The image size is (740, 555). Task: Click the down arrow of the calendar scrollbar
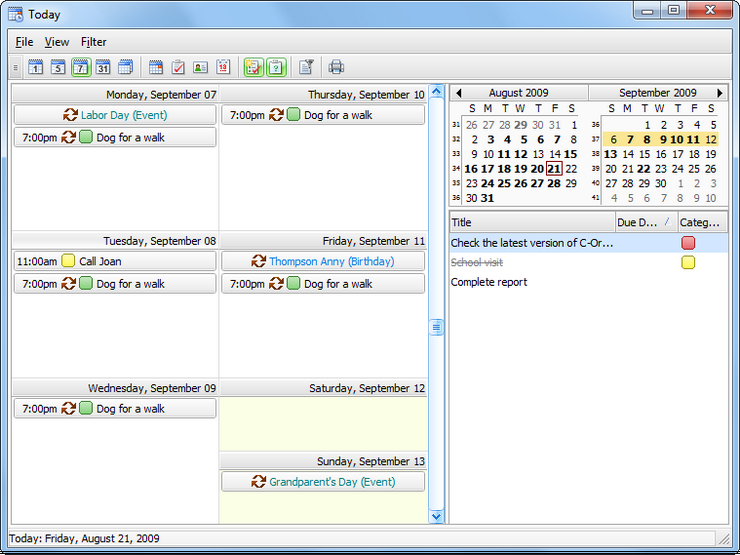click(x=436, y=516)
